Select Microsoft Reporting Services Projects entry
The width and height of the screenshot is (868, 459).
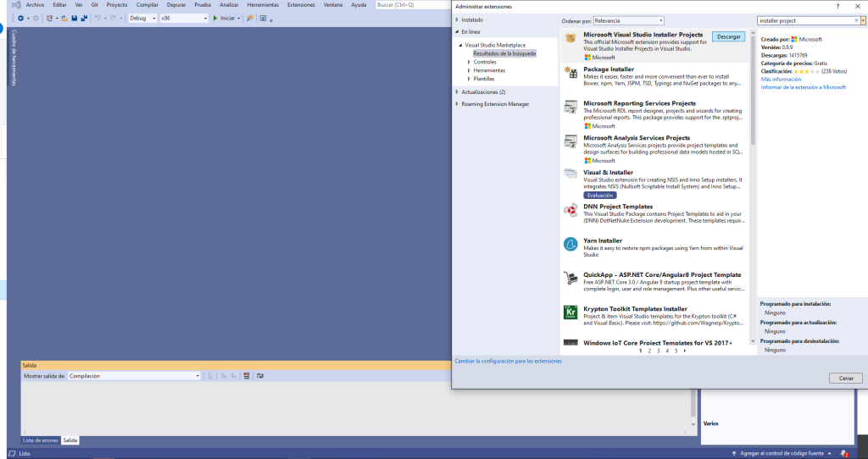[x=655, y=114]
